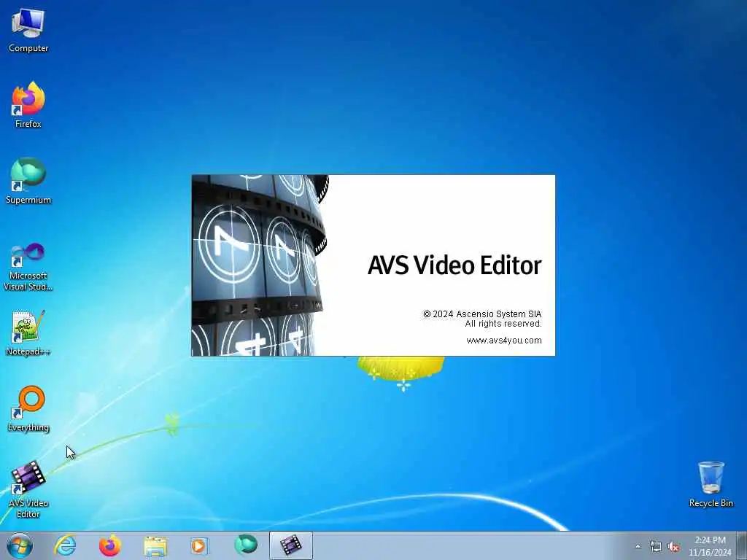Click the Show desktop strip on the taskbar
Image resolution: width=747 pixels, height=560 pixels.
pyautogui.click(x=742, y=545)
